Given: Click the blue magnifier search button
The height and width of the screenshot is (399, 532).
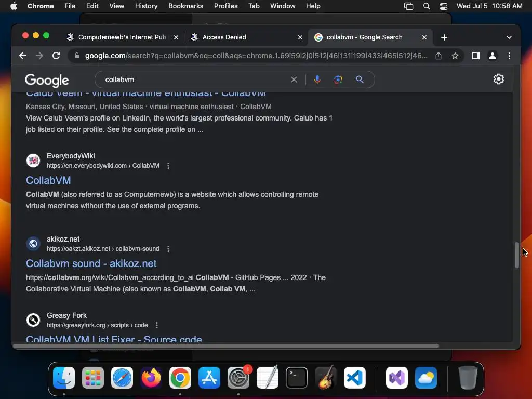Looking at the screenshot, I should coord(360,79).
